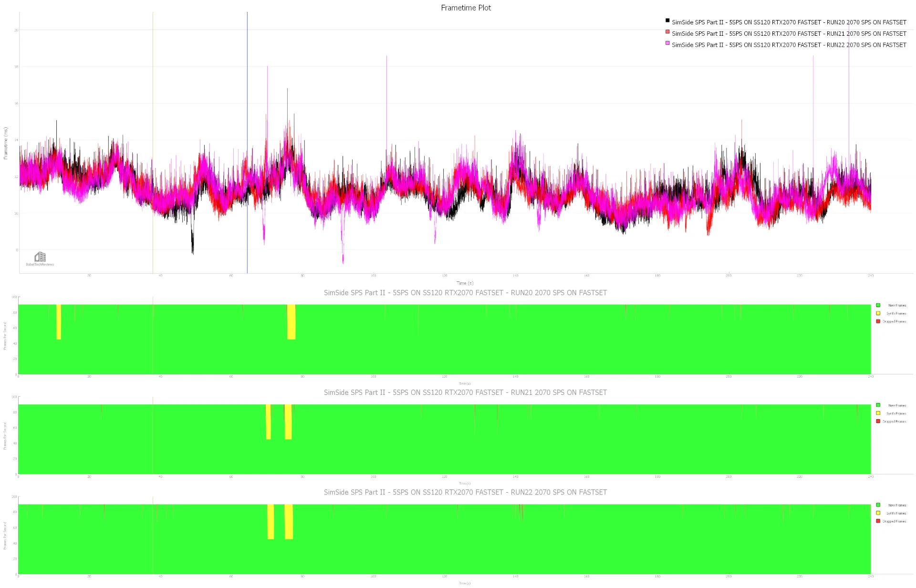
Task: Click the Frametime Plot title
Action: (466, 8)
